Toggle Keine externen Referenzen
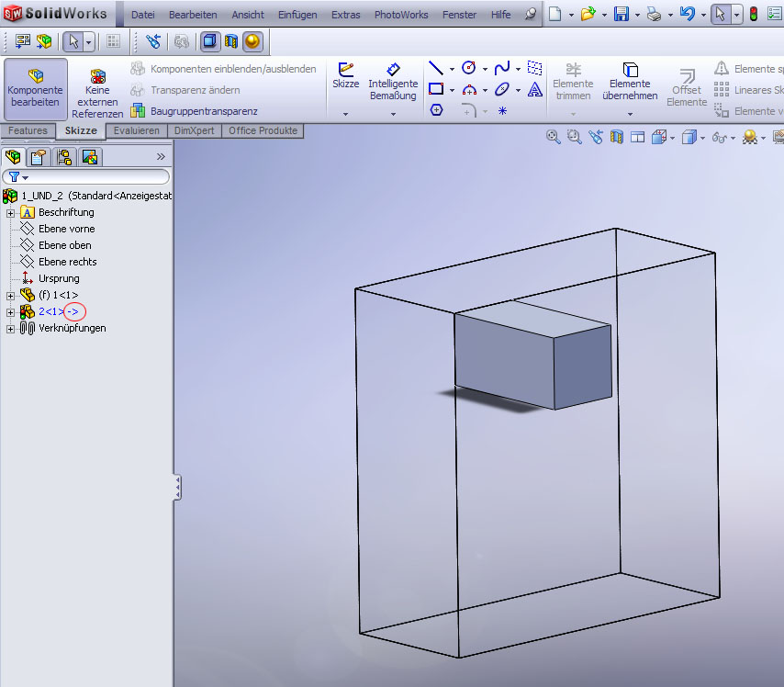Screen dimensions: 784x687 [x=97, y=95]
